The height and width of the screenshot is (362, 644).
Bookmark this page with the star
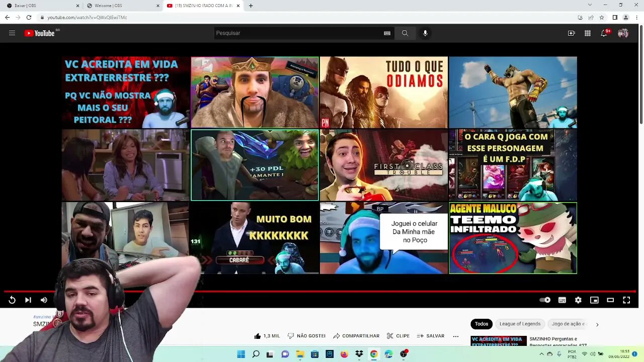(601, 18)
